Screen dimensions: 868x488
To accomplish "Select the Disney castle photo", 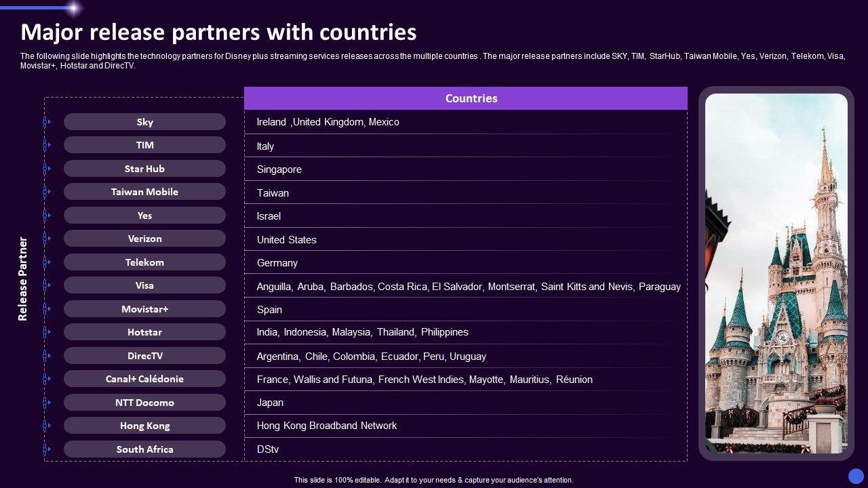I will point(776,273).
